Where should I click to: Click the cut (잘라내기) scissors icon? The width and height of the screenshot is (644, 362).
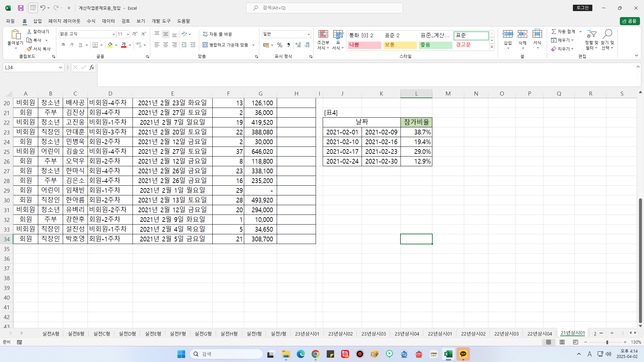click(30, 32)
